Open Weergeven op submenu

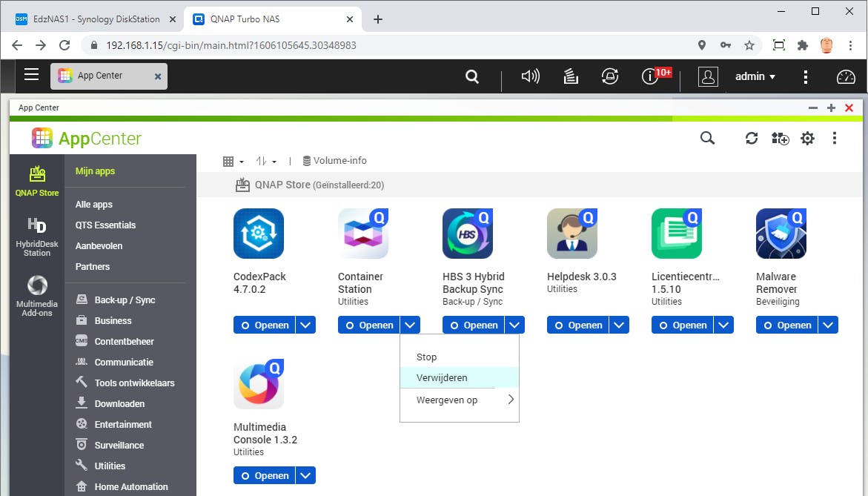pyautogui.click(x=460, y=400)
